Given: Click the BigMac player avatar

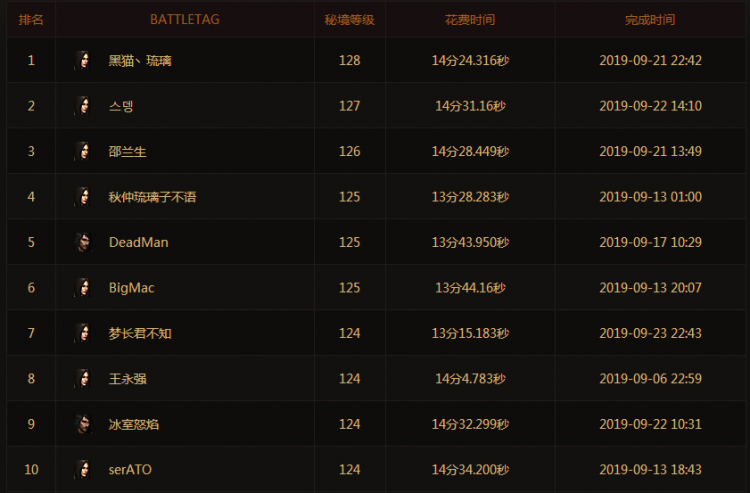Looking at the screenshot, I should 82,288.
